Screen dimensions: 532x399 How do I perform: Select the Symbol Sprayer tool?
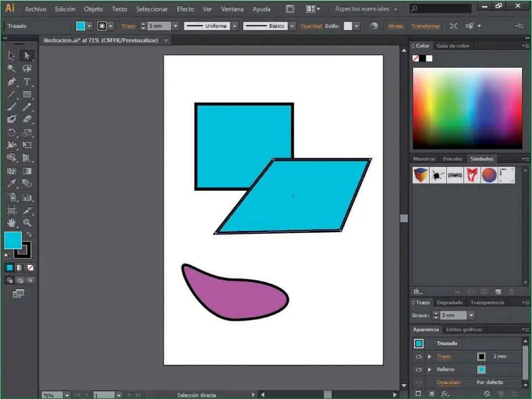[12, 197]
